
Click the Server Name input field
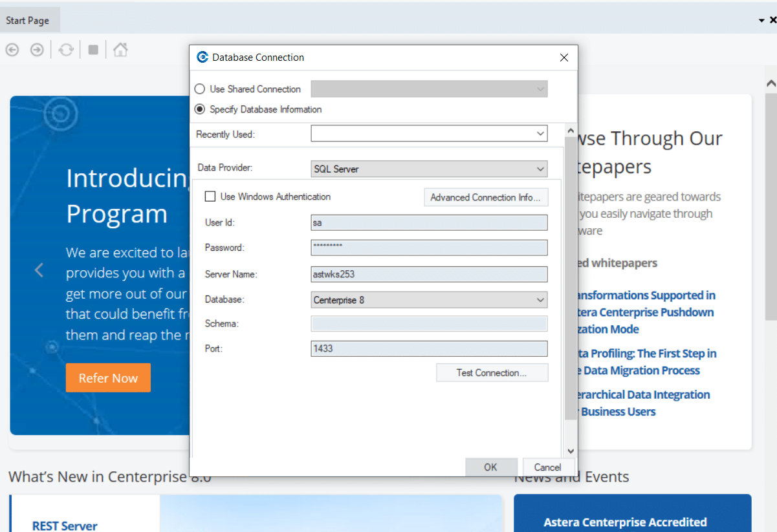(429, 274)
